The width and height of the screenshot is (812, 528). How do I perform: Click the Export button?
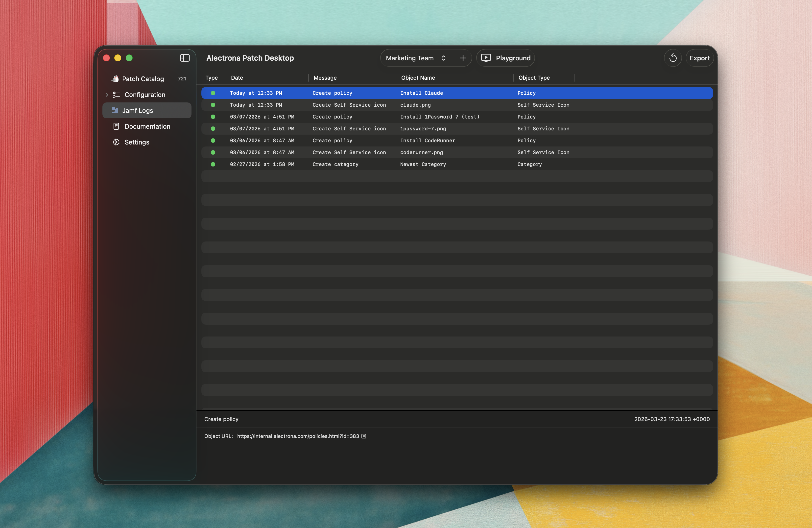tap(699, 58)
